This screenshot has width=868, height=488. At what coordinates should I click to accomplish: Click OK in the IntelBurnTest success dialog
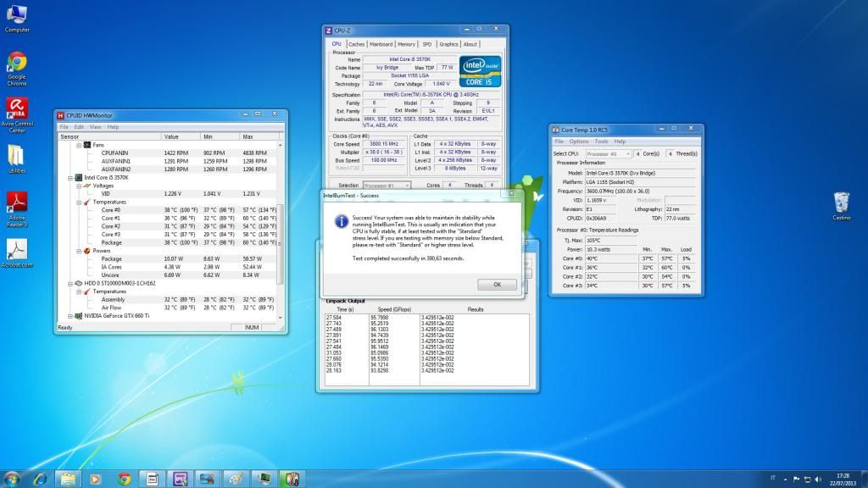[496, 284]
